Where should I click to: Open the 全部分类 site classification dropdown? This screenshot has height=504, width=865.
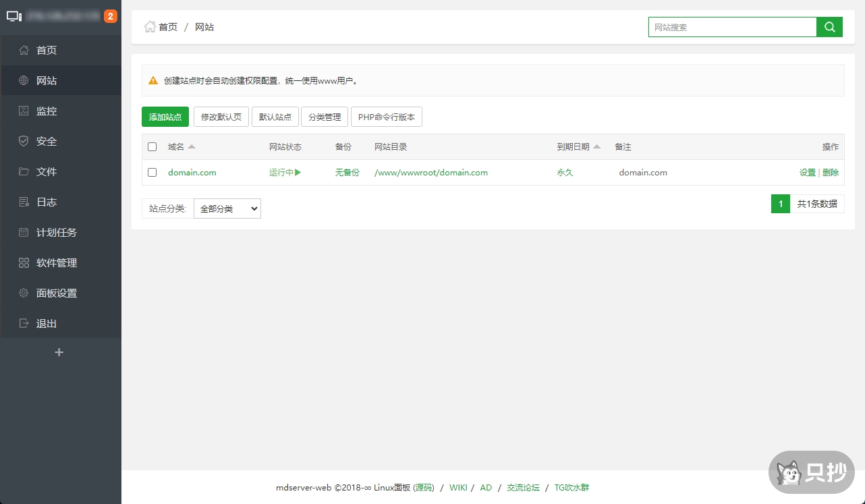pyautogui.click(x=227, y=208)
